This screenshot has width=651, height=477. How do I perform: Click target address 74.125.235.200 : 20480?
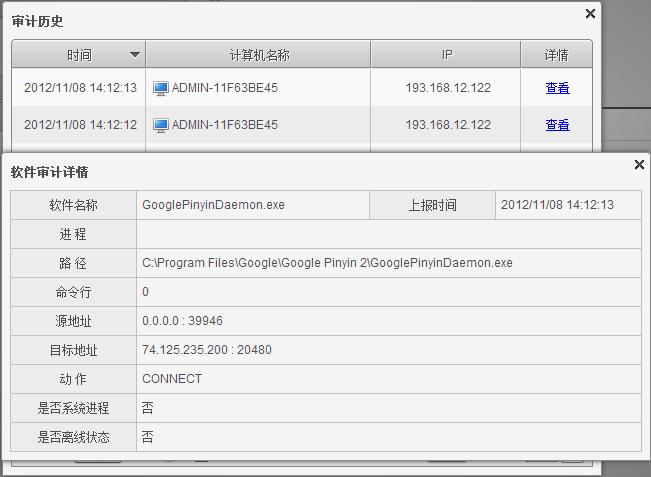tap(207, 350)
